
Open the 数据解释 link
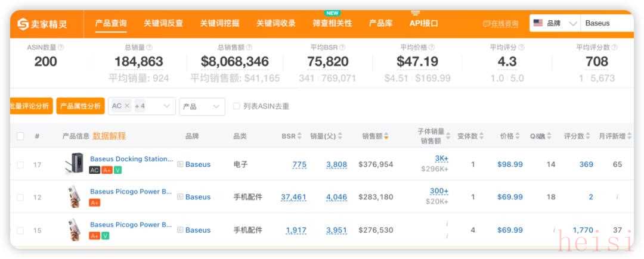[109, 136]
